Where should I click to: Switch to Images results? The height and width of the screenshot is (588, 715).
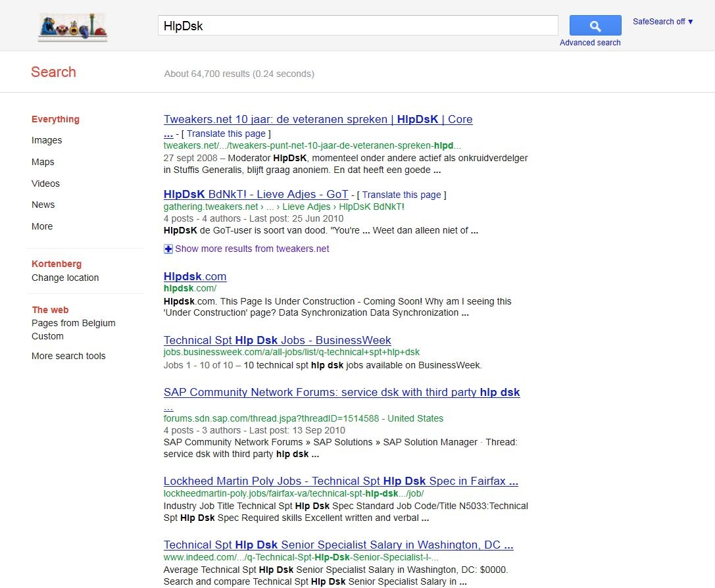47,140
